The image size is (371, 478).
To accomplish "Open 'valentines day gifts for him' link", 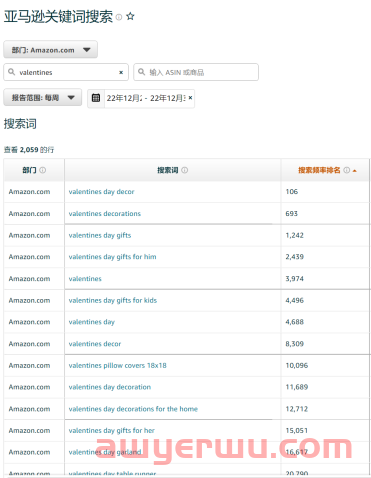I will (x=112, y=257).
